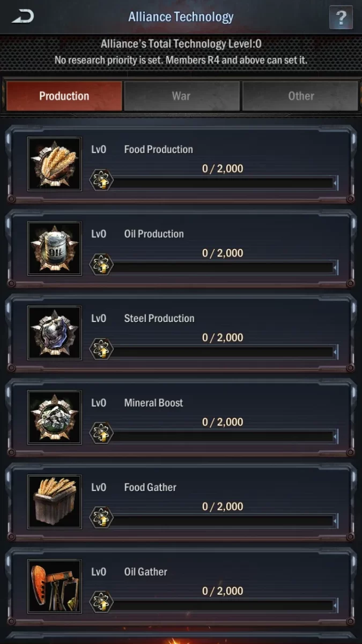Click the Oil Gather progress bar
362x644 pixels.
click(223, 605)
